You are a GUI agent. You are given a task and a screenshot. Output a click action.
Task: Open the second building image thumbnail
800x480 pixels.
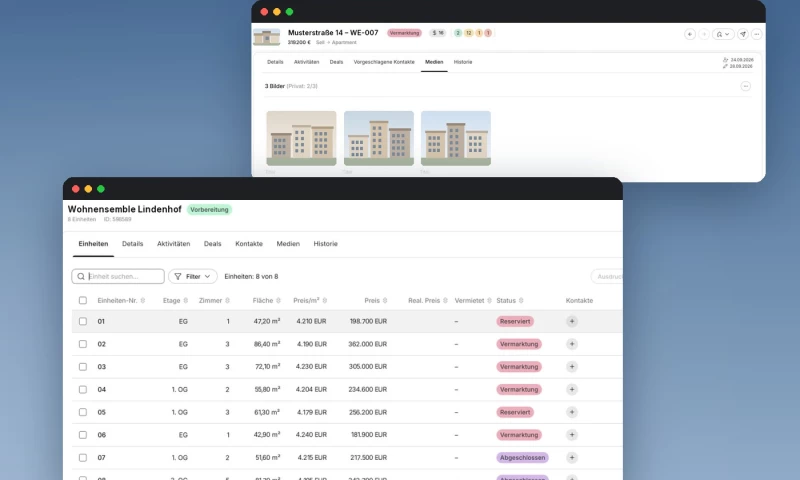(379, 138)
